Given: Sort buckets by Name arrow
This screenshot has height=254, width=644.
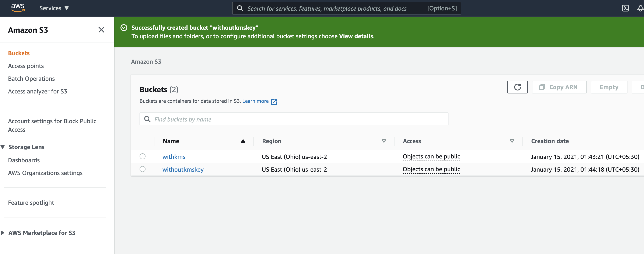Looking at the screenshot, I should point(243,141).
